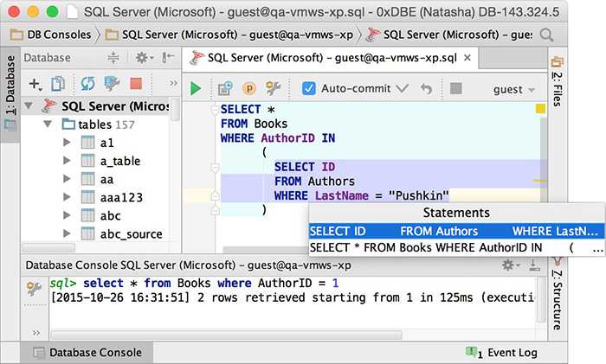Image resolution: width=606 pixels, height=364 pixels.
Task: Open the Event Log
Action: [x=510, y=353]
